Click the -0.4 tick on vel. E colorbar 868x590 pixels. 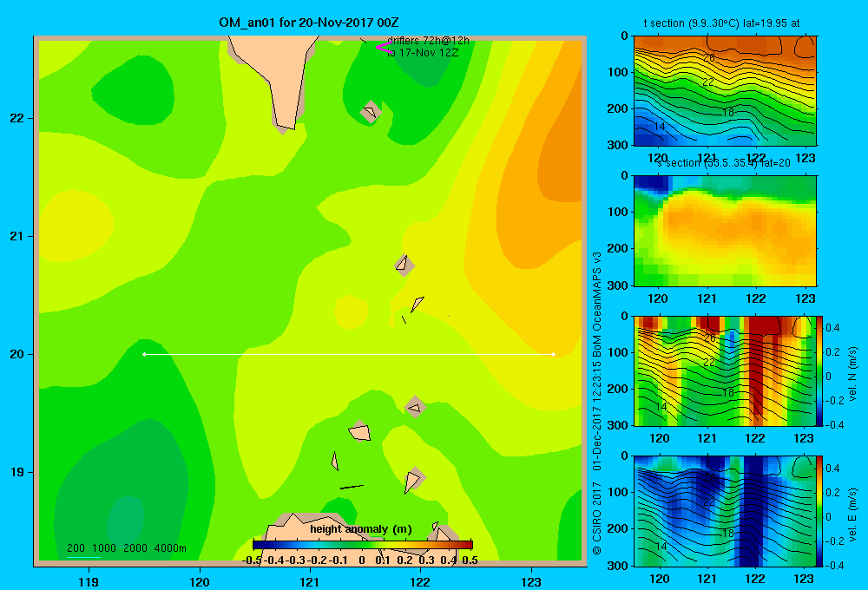tap(832, 565)
